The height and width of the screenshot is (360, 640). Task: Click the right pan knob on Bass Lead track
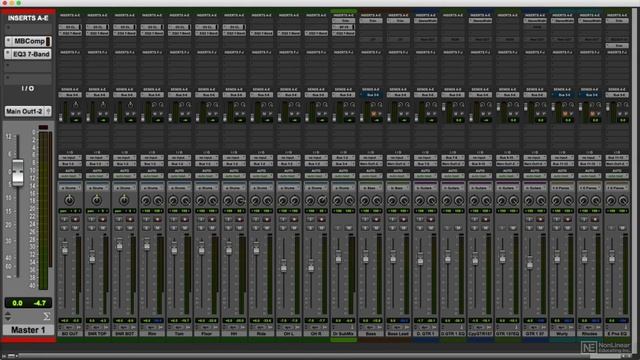pyautogui.click(x=404, y=200)
